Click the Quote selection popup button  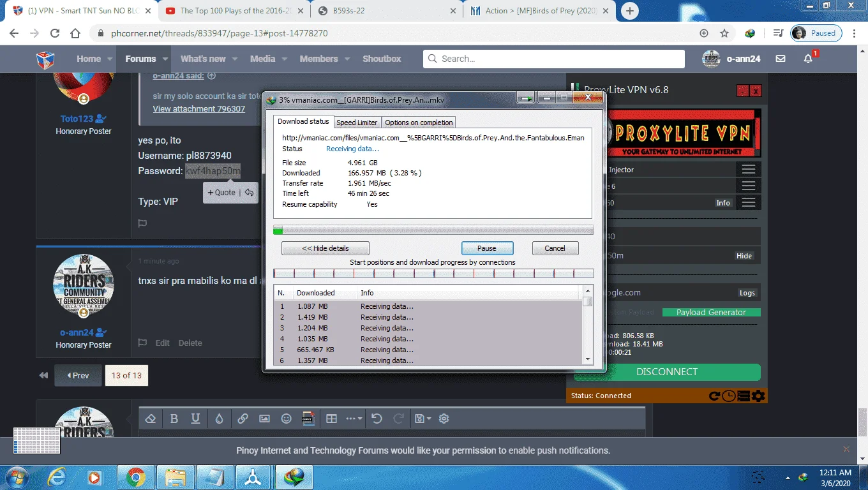tap(221, 193)
